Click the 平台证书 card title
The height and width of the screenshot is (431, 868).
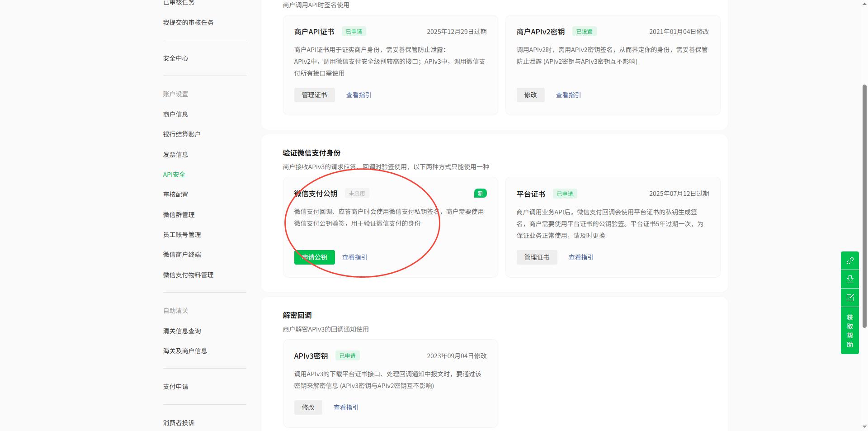tap(531, 194)
